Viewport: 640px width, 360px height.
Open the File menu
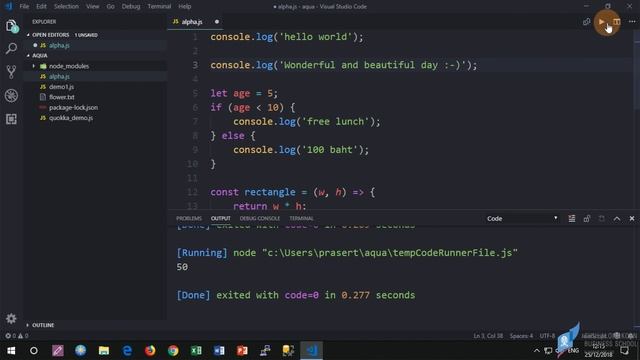pyautogui.click(x=24, y=7)
